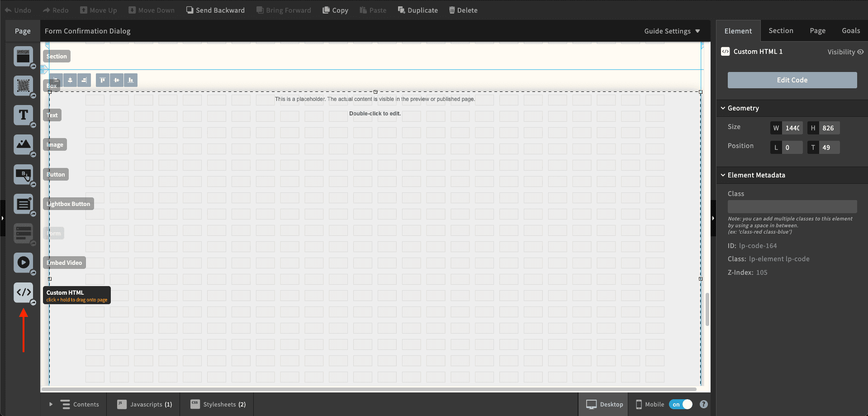Copy the selected element
The image size is (868, 416).
coord(335,10)
